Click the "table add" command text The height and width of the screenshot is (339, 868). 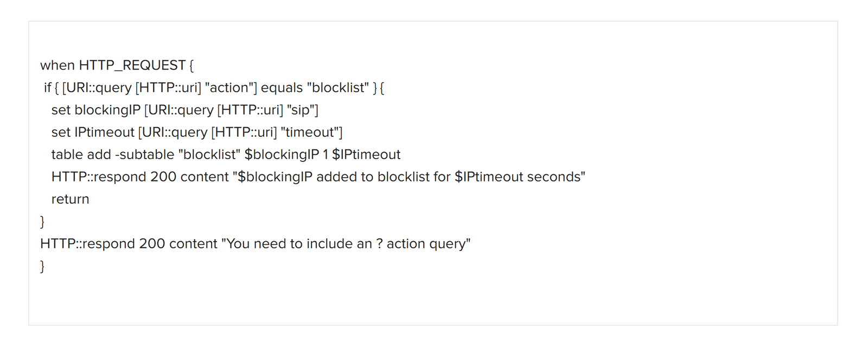click(x=81, y=154)
